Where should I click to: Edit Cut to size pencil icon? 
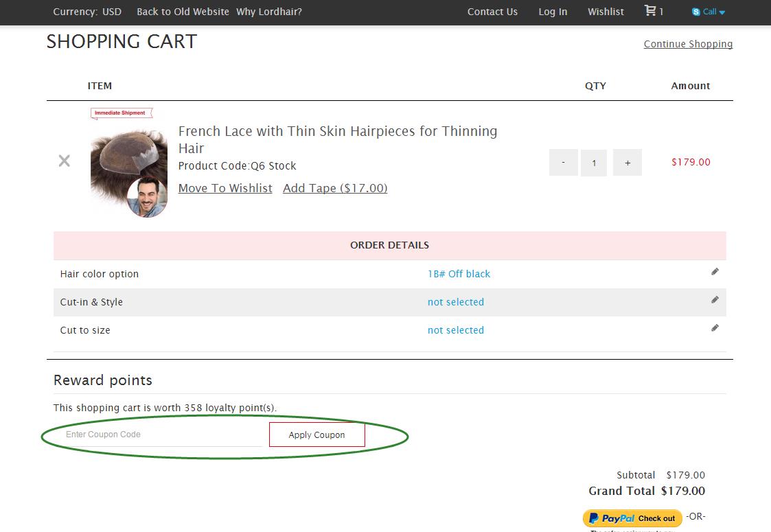point(715,328)
